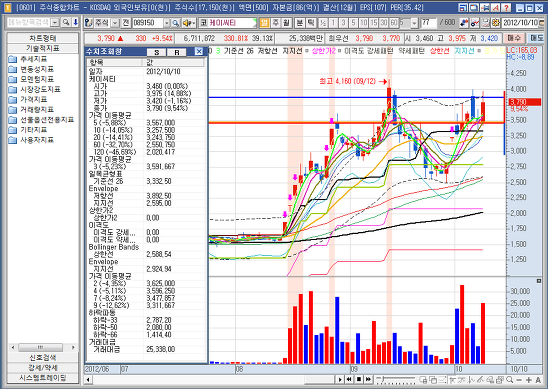Select the monthly (월) chart period
This screenshot has width=548, height=389.
286,23
